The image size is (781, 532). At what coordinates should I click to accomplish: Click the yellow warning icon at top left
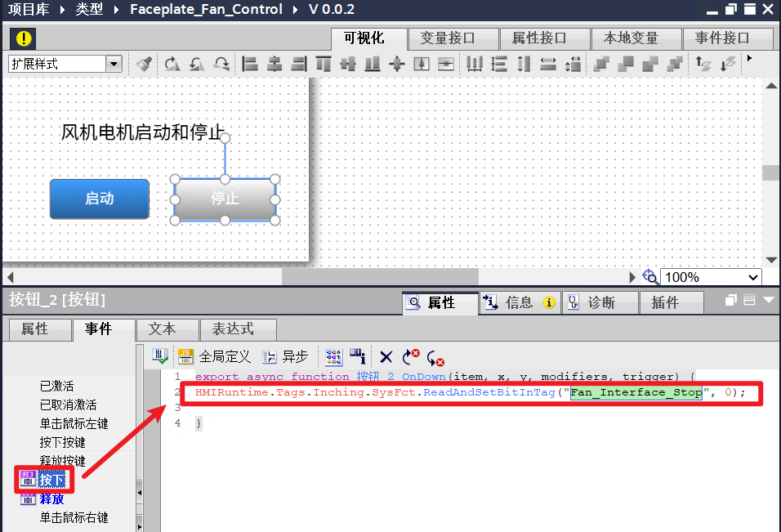tap(25, 38)
